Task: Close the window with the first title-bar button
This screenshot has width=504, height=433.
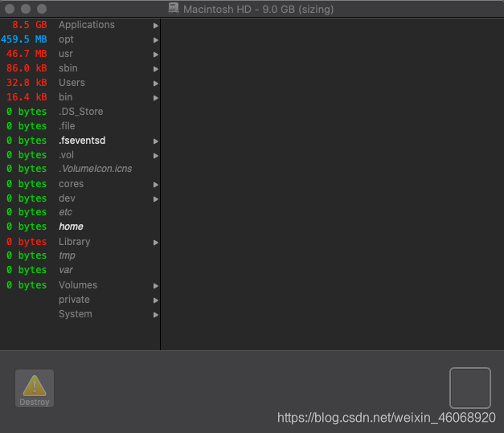Action: click(10, 9)
